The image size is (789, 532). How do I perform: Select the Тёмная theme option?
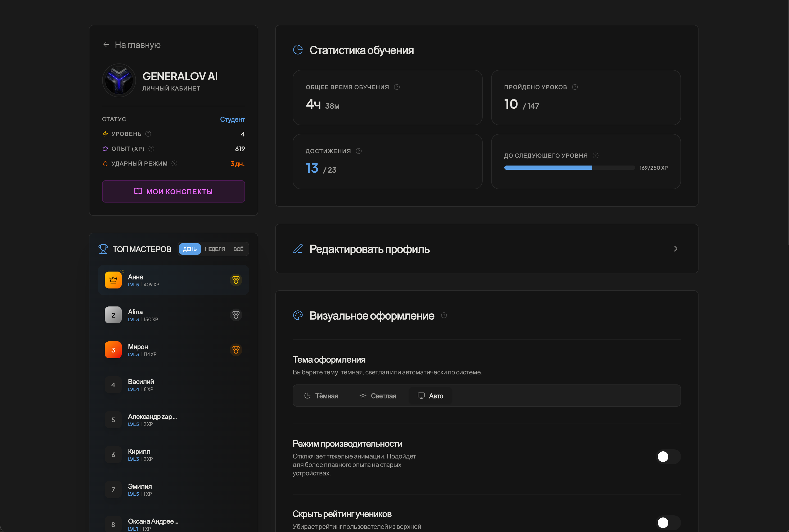(x=321, y=396)
